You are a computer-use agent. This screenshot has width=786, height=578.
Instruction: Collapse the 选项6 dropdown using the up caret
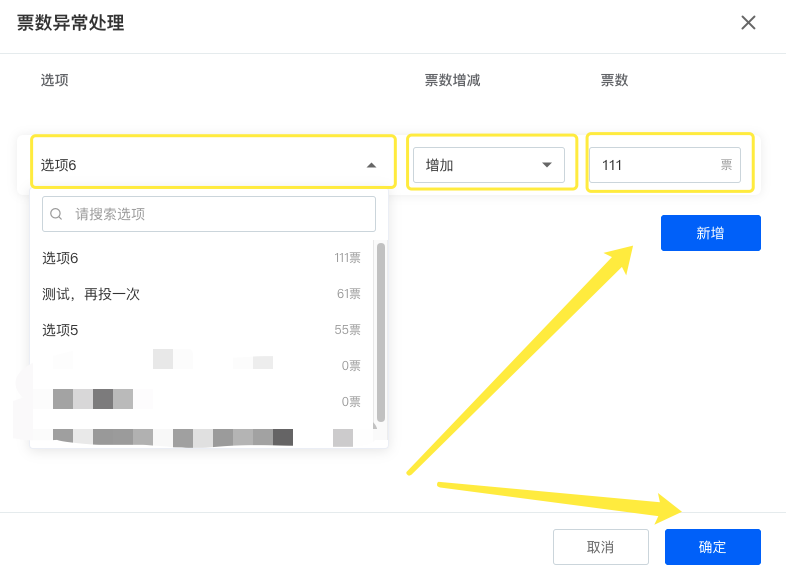coord(371,165)
